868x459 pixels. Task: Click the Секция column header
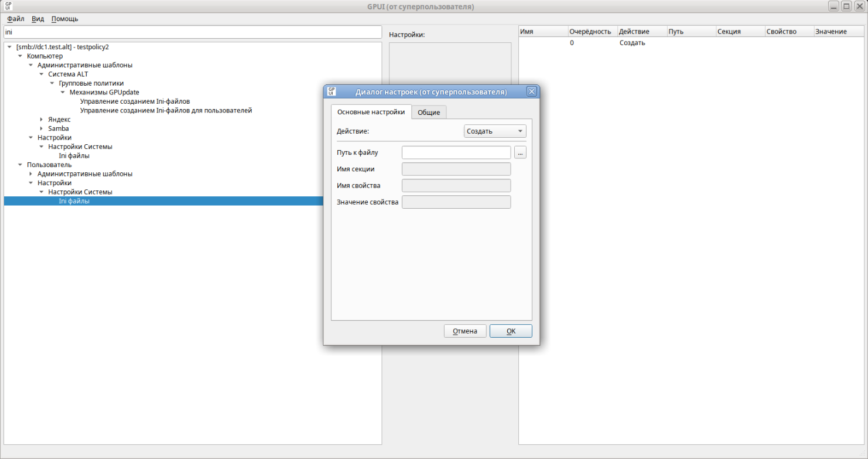[740, 32]
